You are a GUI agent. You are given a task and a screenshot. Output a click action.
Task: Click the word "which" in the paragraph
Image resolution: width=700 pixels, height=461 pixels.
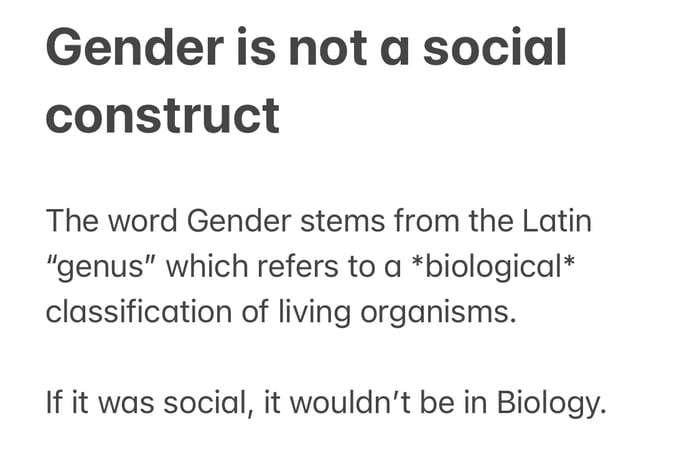coord(213,266)
